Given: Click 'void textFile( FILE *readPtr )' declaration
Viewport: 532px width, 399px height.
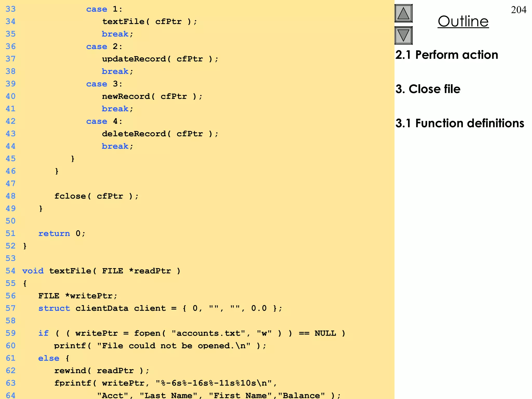Looking at the screenshot, I should (101, 271).
